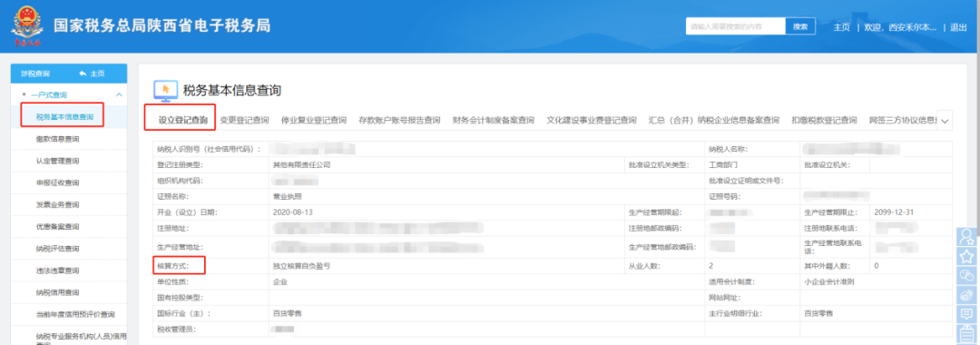Click the 2099-12-31 operation end date

895,212
